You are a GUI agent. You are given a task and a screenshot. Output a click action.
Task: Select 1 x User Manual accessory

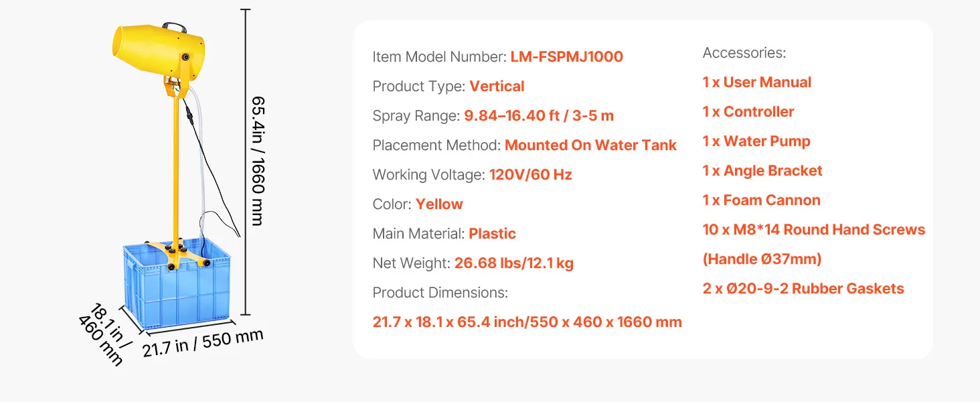(x=756, y=82)
